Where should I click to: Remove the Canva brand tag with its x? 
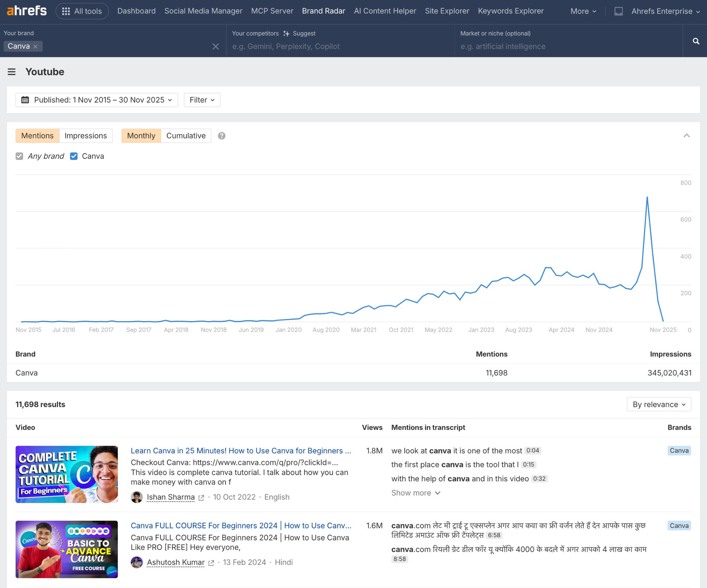[x=36, y=46]
